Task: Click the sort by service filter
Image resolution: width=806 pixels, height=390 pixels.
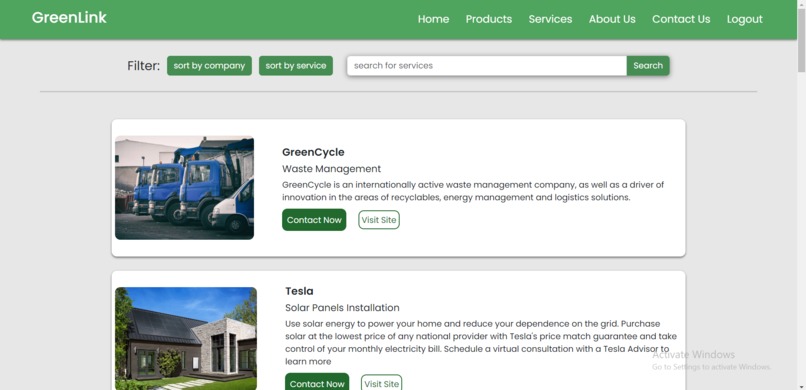Action: [x=296, y=66]
